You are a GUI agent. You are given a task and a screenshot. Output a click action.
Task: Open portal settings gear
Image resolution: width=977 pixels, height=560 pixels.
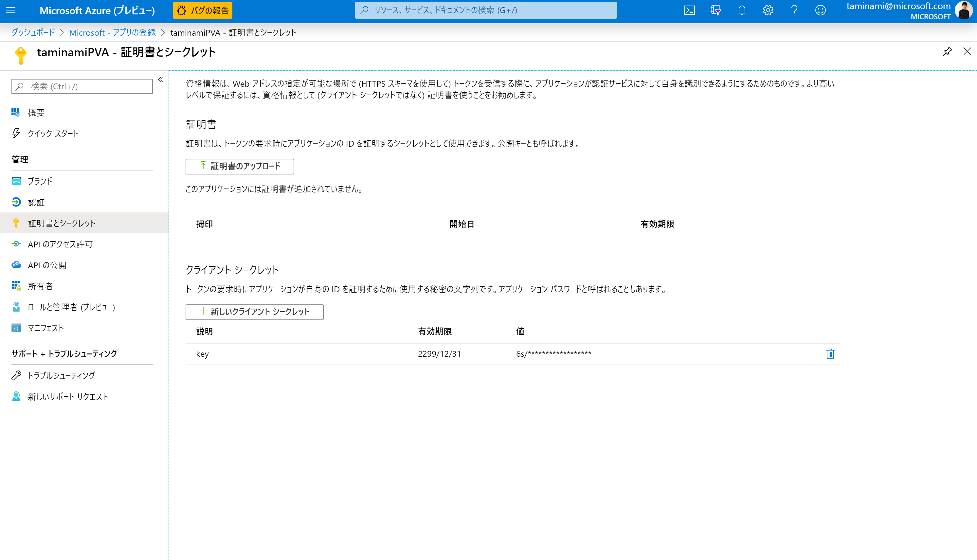(x=768, y=10)
